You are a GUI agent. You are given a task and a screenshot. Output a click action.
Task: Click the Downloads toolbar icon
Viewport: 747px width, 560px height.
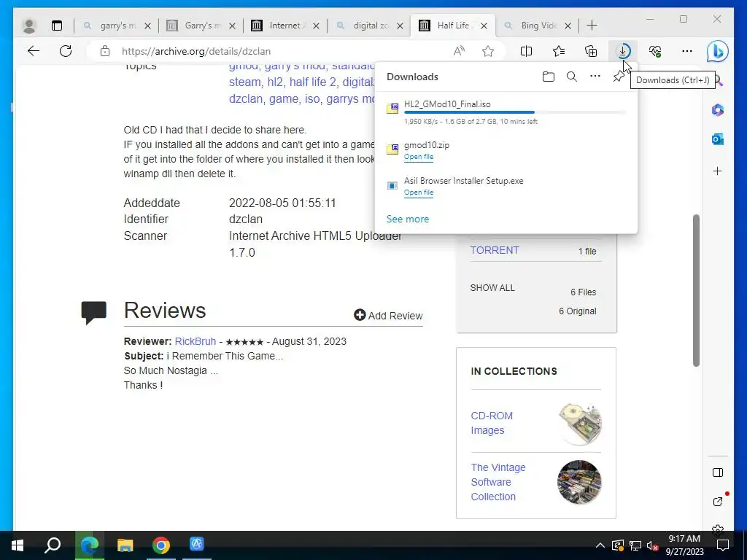click(623, 51)
